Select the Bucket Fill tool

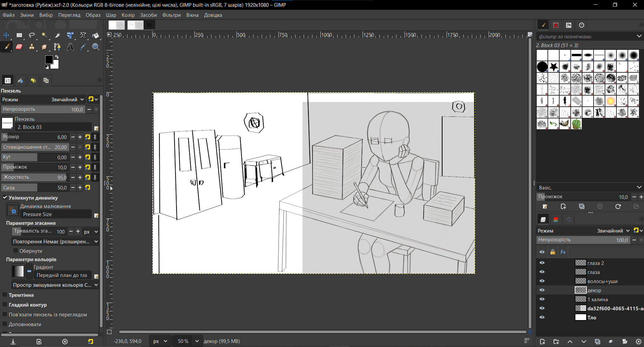coord(96,35)
